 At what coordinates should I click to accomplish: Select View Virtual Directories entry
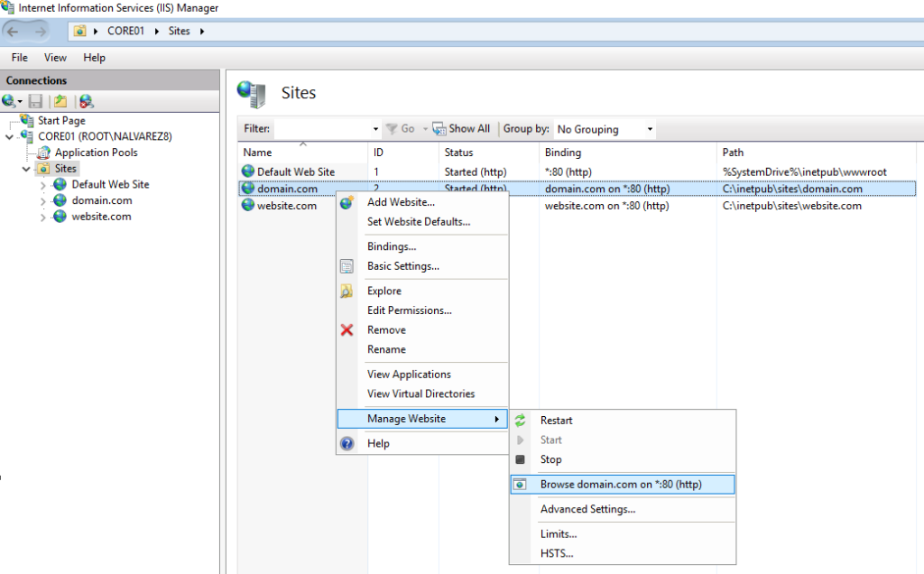click(x=422, y=393)
